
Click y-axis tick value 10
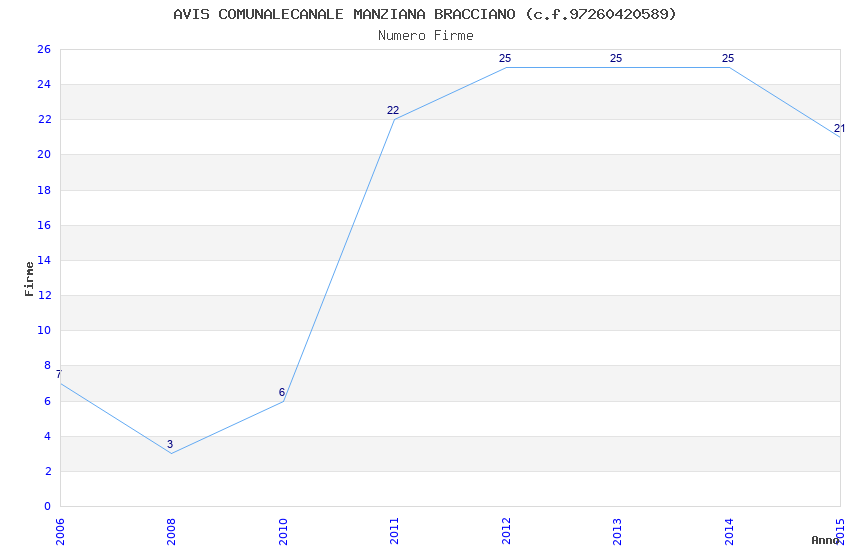[x=44, y=331]
